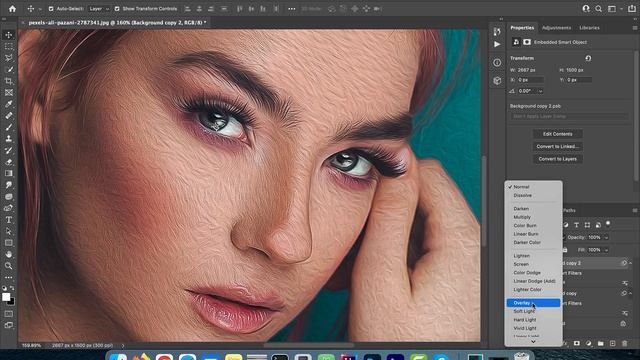Open the search icon in top bar

click(x=598, y=9)
